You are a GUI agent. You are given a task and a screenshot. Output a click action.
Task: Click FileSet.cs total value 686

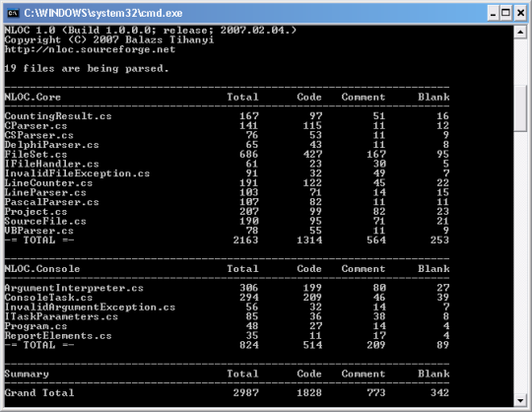(249, 154)
